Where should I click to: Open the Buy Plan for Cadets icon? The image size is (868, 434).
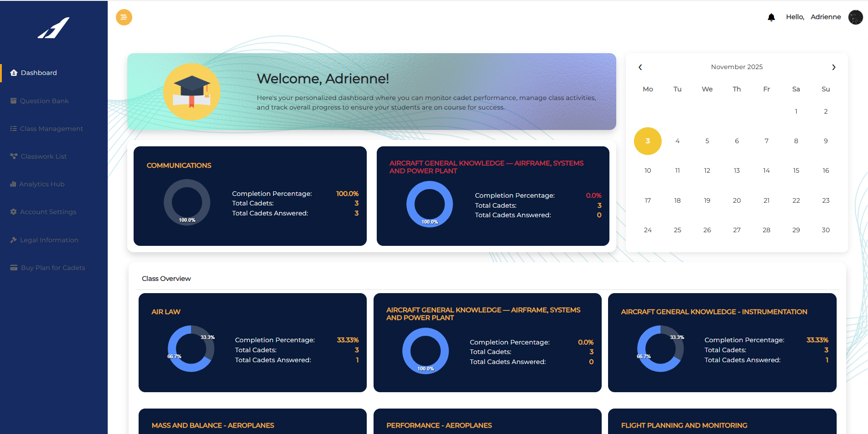click(13, 267)
